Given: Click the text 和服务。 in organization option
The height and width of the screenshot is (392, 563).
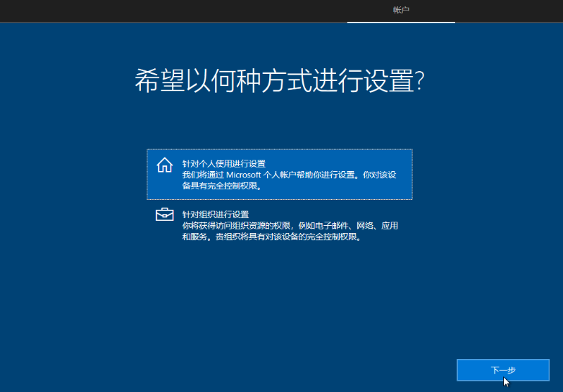Looking at the screenshot, I should point(199,236).
